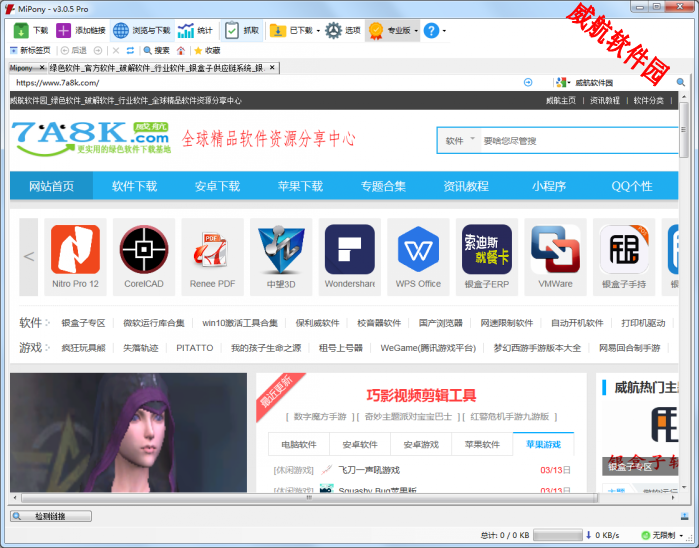Click the purple Add Links plus icon
The width and height of the screenshot is (699, 548).
click(64, 31)
